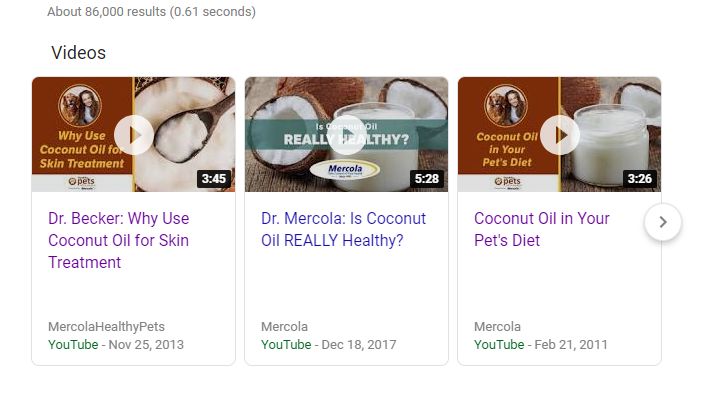Click the 3:26 duration badge

[640, 179]
